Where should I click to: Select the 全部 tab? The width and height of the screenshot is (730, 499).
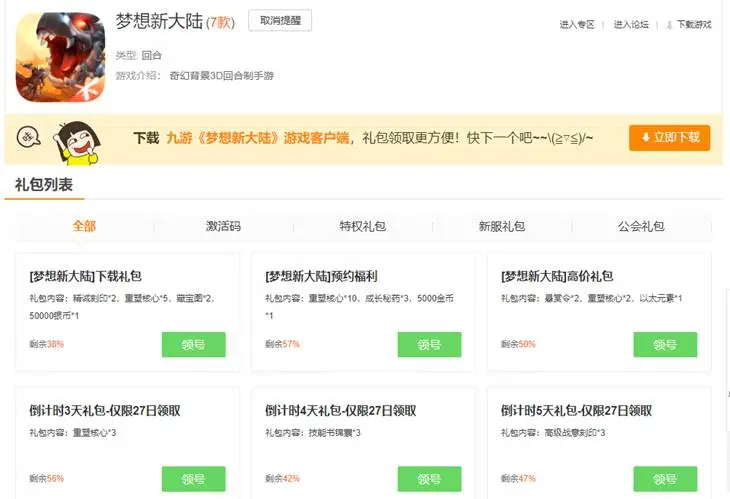[84, 226]
